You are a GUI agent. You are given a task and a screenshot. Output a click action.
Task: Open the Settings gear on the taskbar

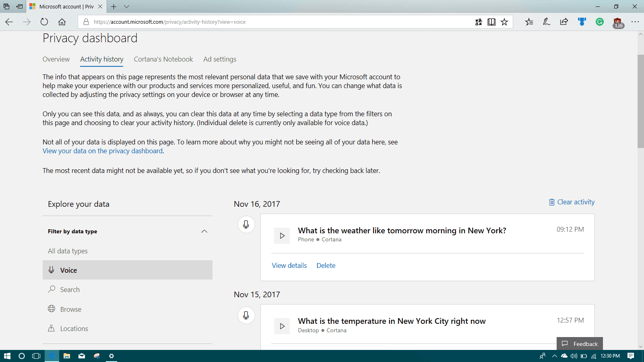pyautogui.click(x=111, y=356)
